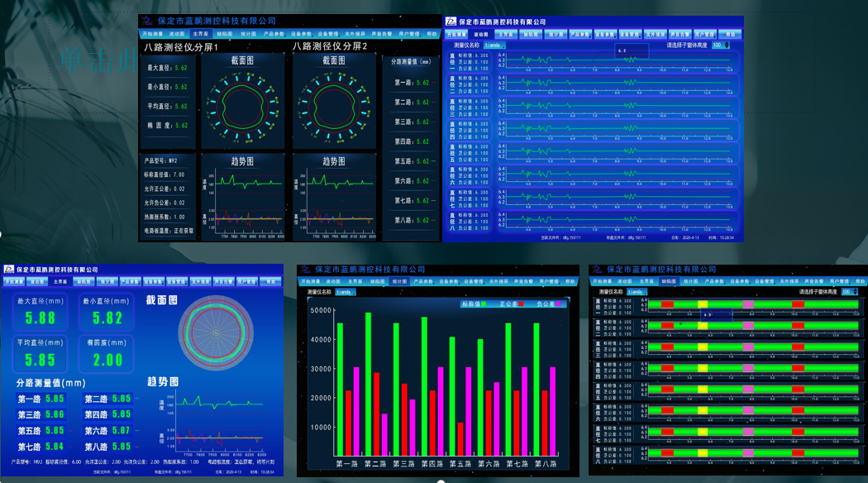Expand the 产品参数 menu in top-left window

tap(274, 35)
